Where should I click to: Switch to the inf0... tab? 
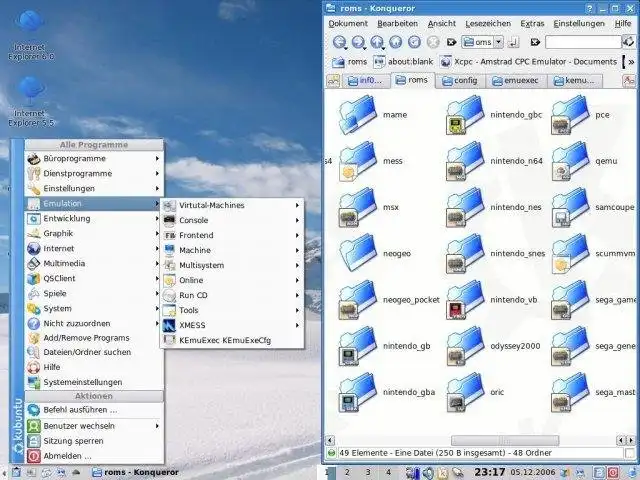pos(364,81)
